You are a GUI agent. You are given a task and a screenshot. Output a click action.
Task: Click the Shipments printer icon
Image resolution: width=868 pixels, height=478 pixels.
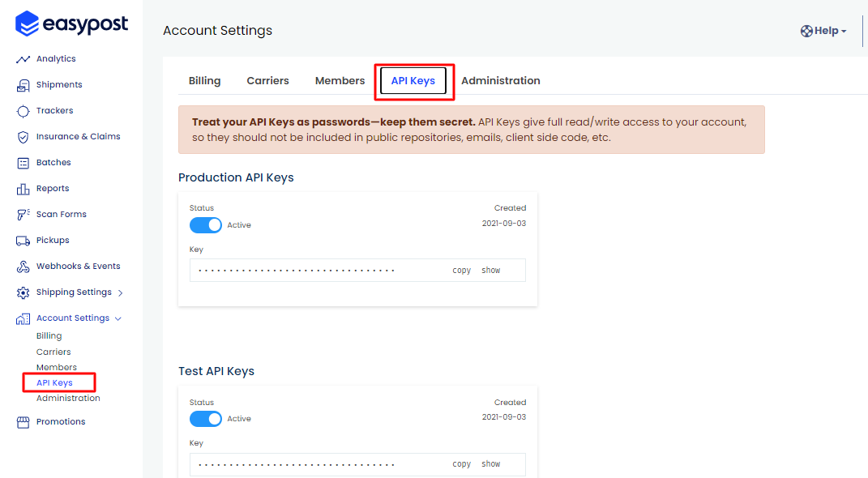pos(23,85)
